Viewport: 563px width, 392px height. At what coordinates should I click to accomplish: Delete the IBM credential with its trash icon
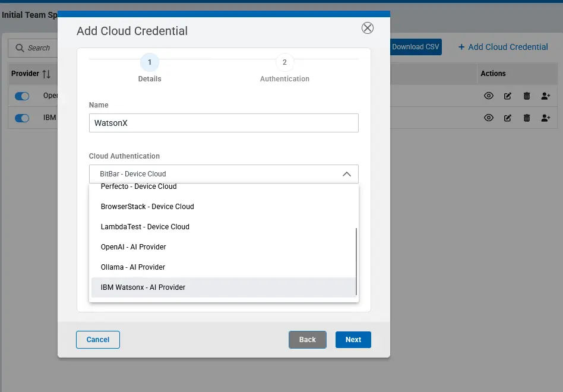526,118
